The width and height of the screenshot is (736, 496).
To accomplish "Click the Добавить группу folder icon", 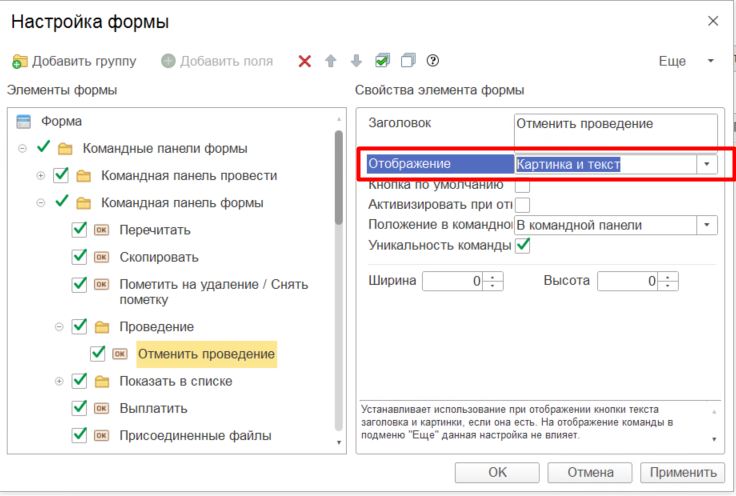I will pos(20,61).
